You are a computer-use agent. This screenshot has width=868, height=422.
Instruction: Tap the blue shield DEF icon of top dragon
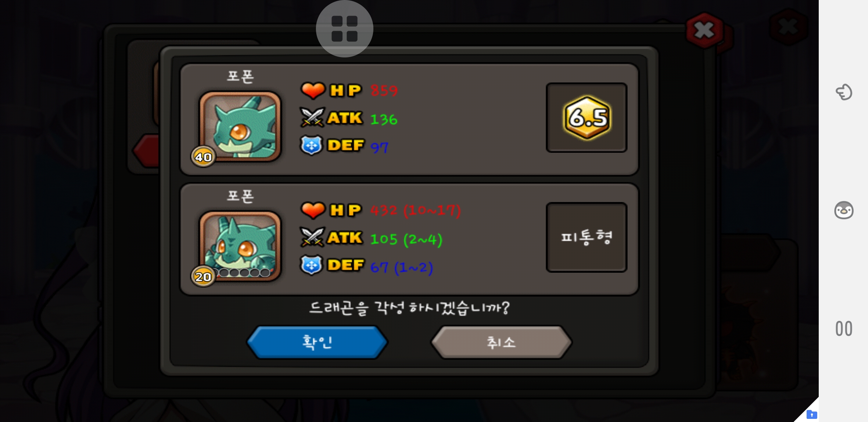point(311,145)
